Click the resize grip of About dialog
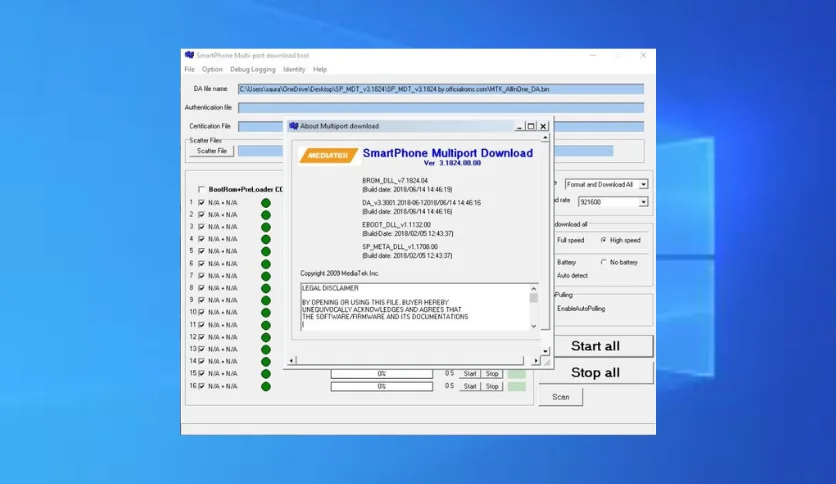This screenshot has height=484, width=836. [546, 361]
